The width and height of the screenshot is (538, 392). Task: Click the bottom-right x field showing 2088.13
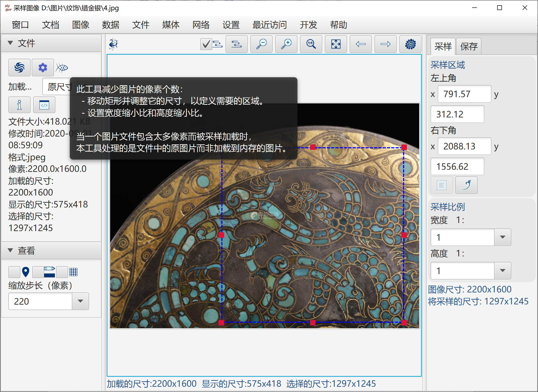(464, 146)
